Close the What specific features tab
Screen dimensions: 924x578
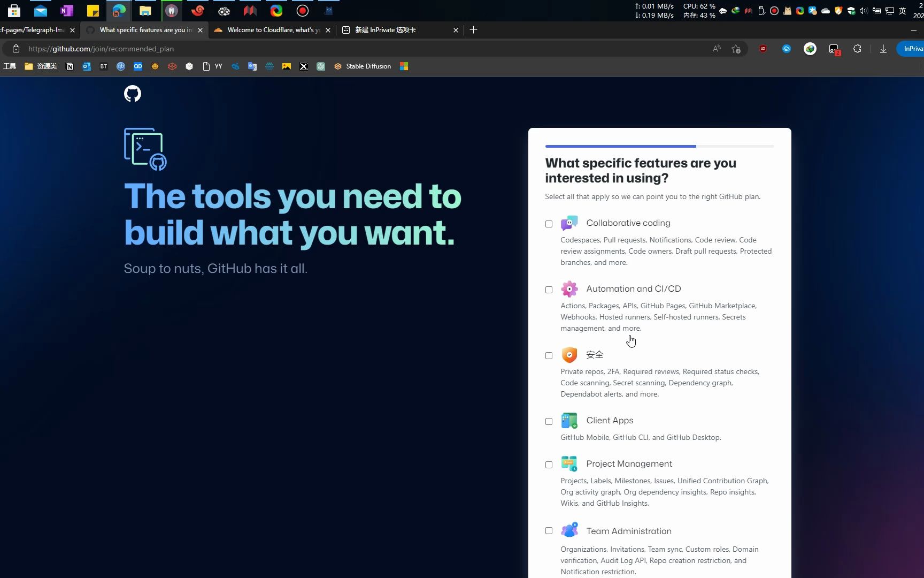200,30
